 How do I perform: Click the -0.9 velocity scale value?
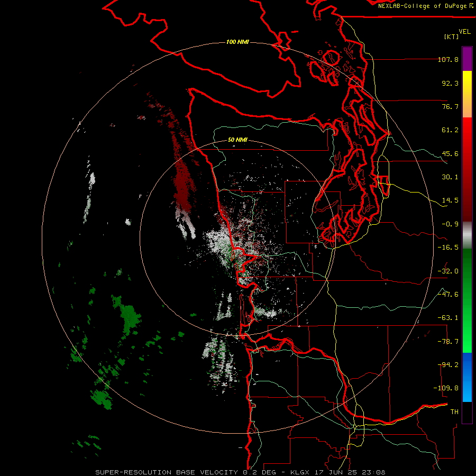tap(450, 224)
